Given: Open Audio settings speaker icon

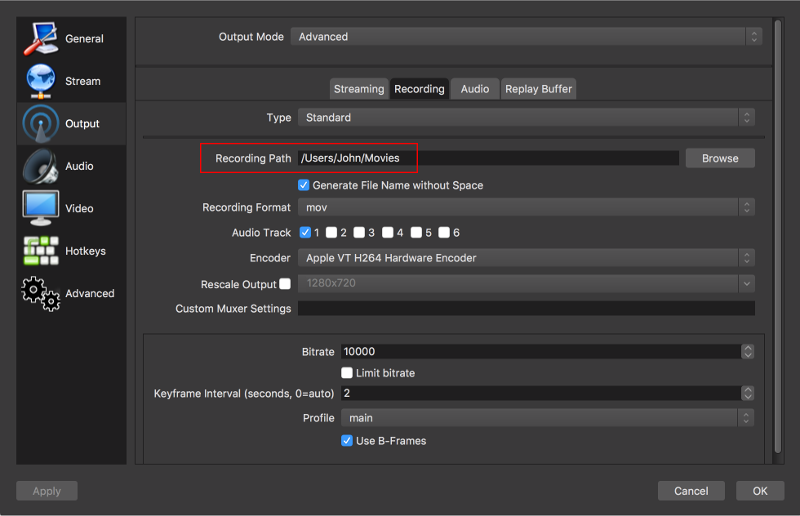Looking at the screenshot, I should coord(41,166).
